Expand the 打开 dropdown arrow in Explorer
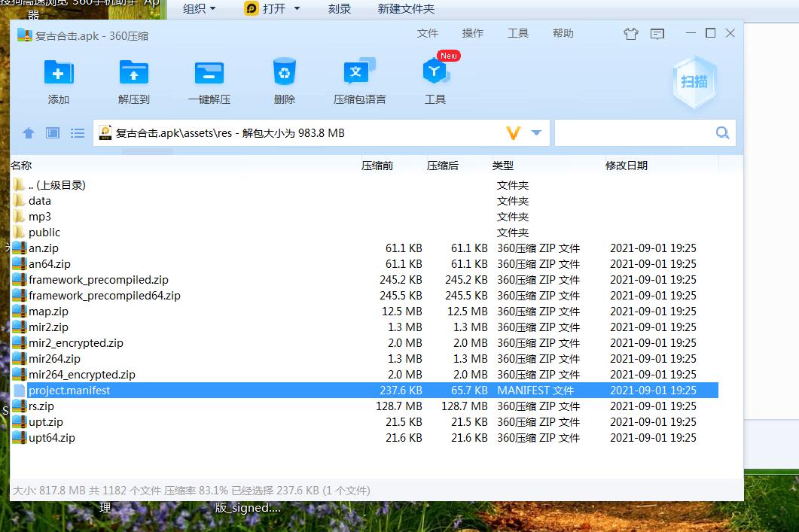Viewport: 799px width, 532px height. [297, 9]
